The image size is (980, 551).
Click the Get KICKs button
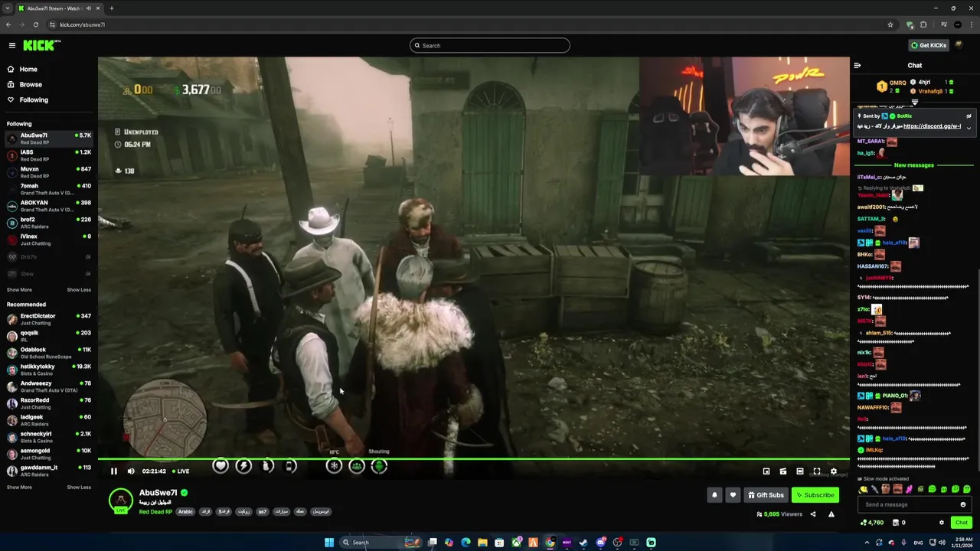pyautogui.click(x=928, y=45)
